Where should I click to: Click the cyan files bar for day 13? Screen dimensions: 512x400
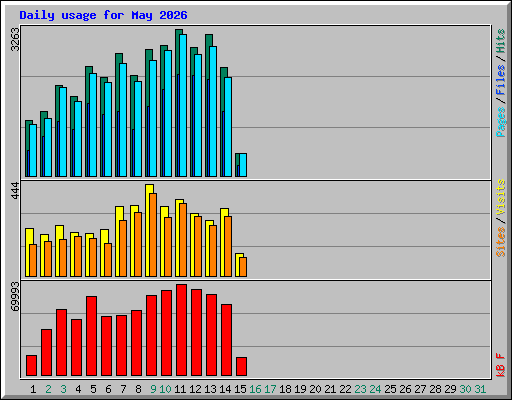click(213, 111)
